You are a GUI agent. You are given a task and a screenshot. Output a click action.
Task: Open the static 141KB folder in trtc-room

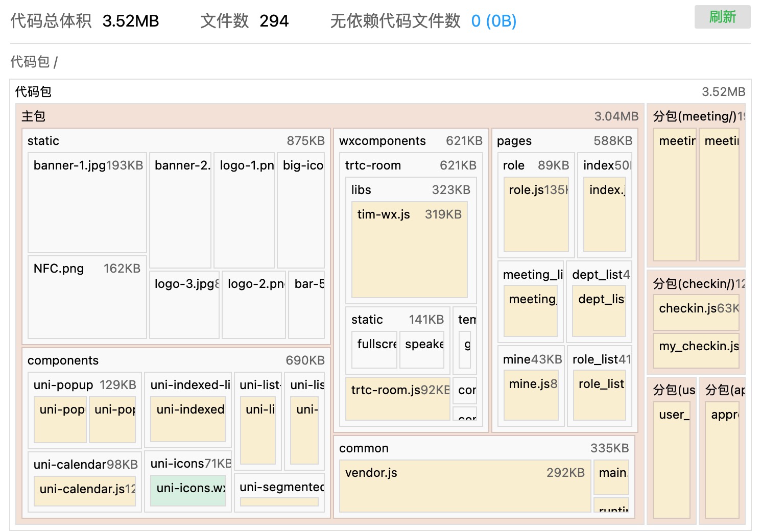(397, 320)
